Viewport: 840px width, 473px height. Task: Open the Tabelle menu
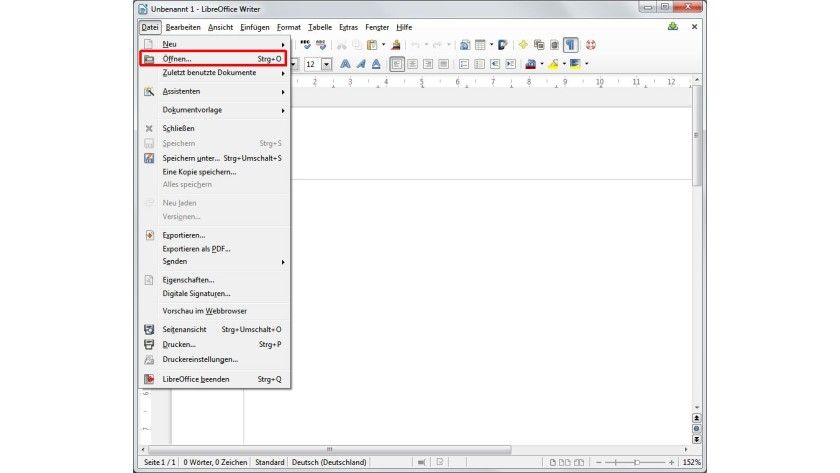[320, 27]
